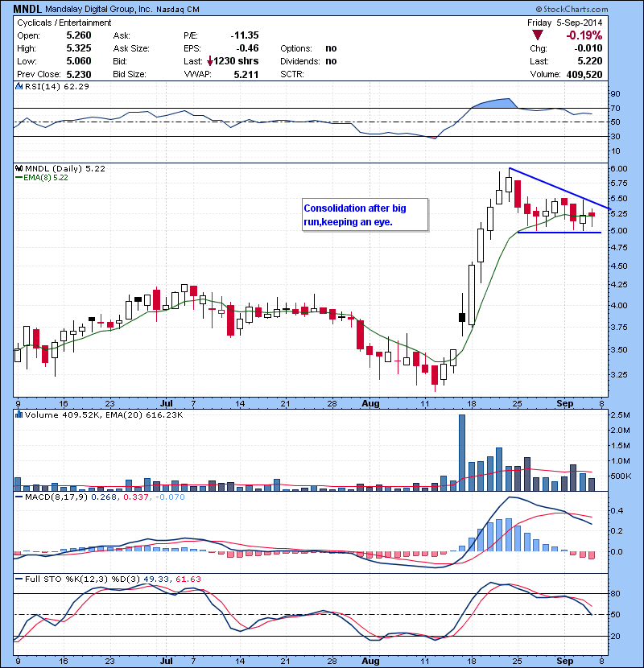Viewport: 644px width, 668px height.
Task: Click the Sep label on the price chart axis
Action: point(565,403)
